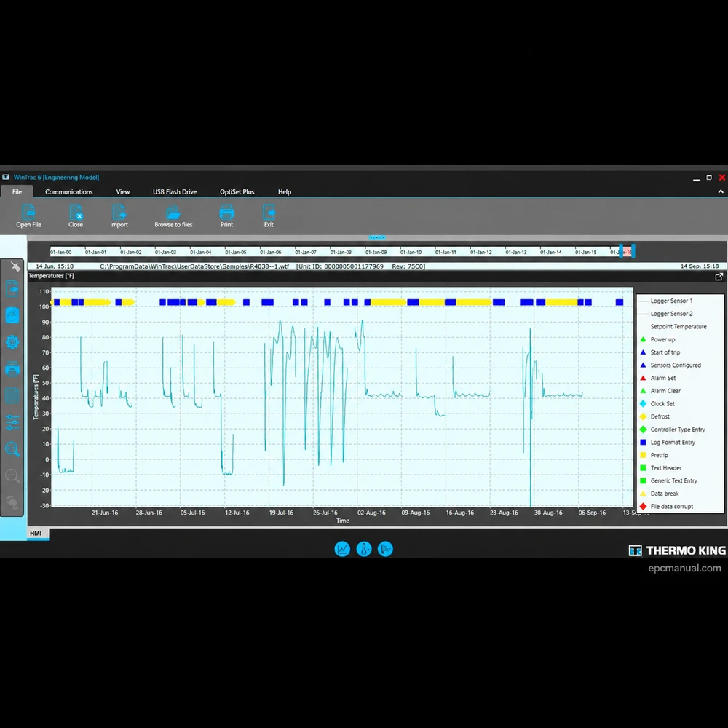Click the Text Header legend entry
Screen dimensions: 728x728
click(661, 468)
